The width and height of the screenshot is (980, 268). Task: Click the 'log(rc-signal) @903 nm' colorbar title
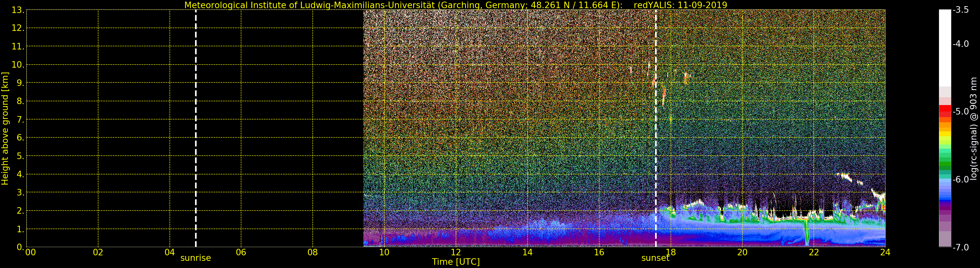(973, 128)
